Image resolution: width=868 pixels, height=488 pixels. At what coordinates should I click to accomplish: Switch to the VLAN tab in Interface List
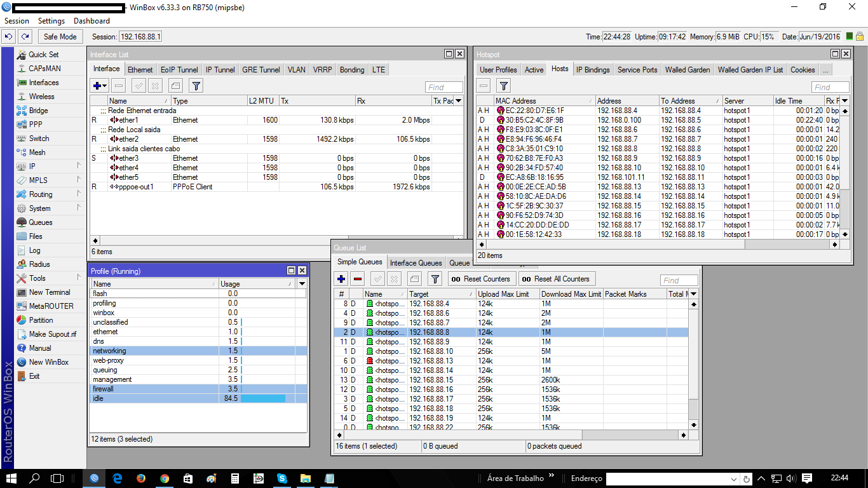point(296,70)
